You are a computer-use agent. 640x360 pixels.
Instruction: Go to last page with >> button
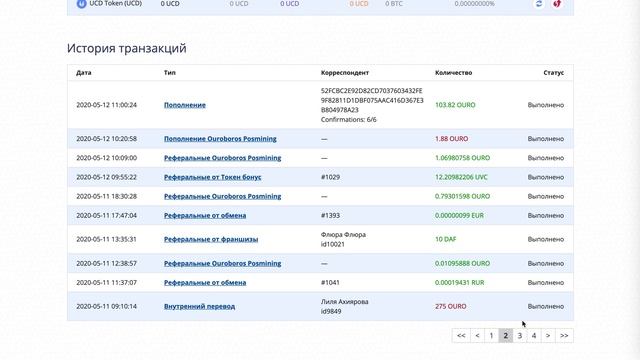(564, 336)
